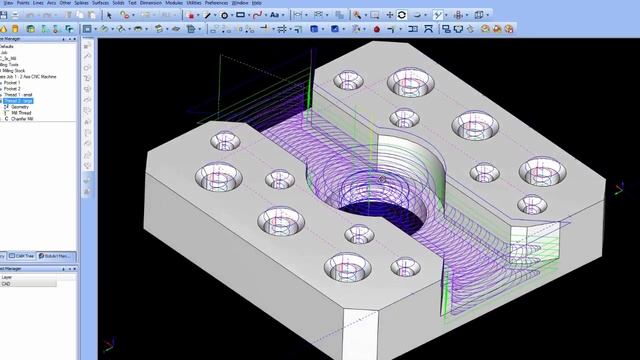Open the Dimension menu
640x360 pixels.
pyautogui.click(x=151, y=3)
